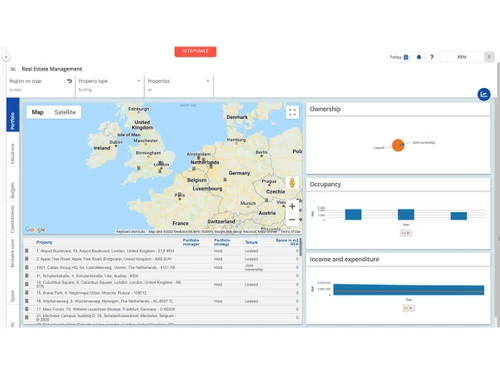Zoom in on the map
This screenshot has width=500, height=375.
coord(292,206)
